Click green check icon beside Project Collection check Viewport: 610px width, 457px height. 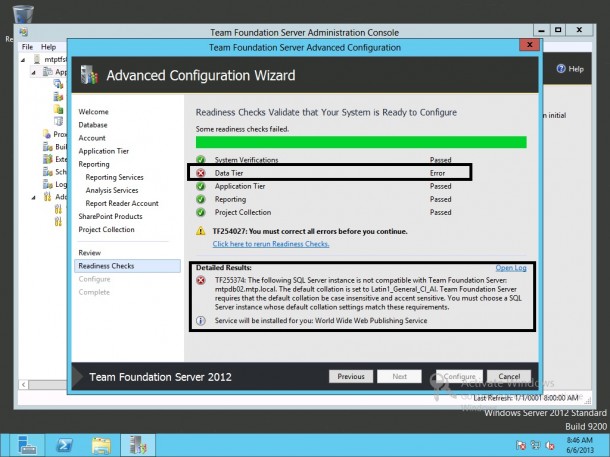pos(201,212)
